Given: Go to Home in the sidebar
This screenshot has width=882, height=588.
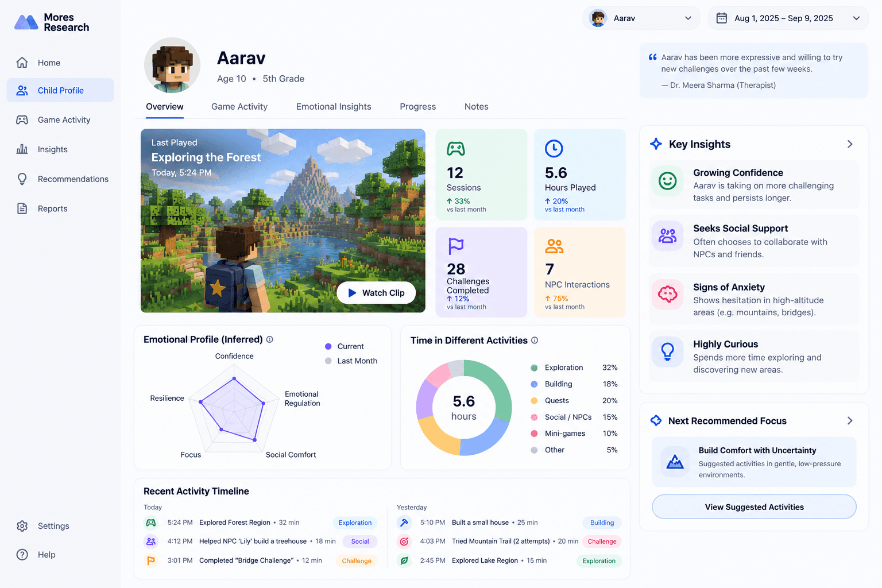Looking at the screenshot, I should pos(60,63).
